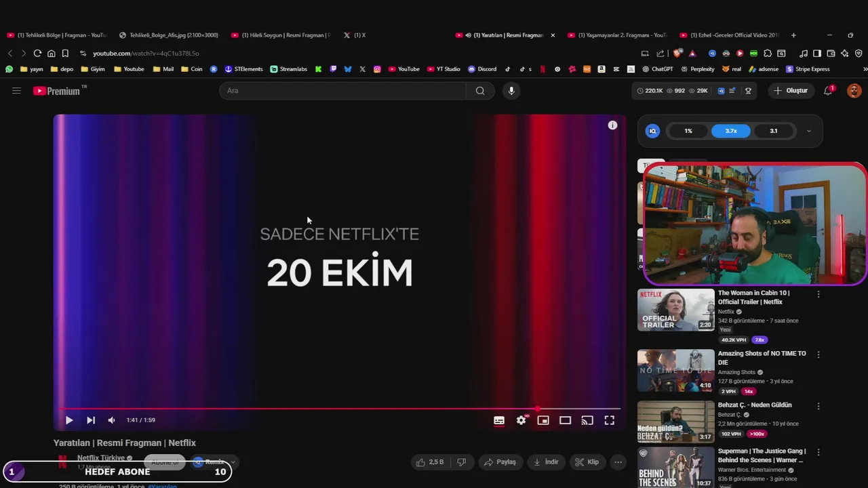
Task: Seek on the red video progress bar
Action: (x=339, y=409)
